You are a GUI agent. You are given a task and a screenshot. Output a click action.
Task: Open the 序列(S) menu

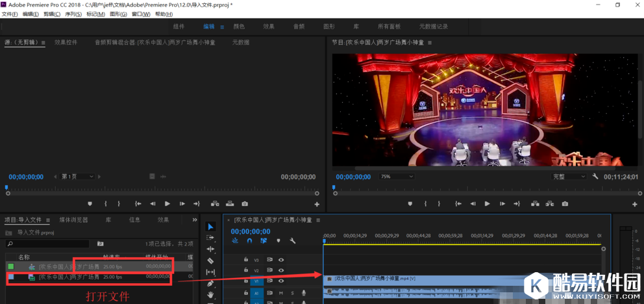(x=72, y=14)
